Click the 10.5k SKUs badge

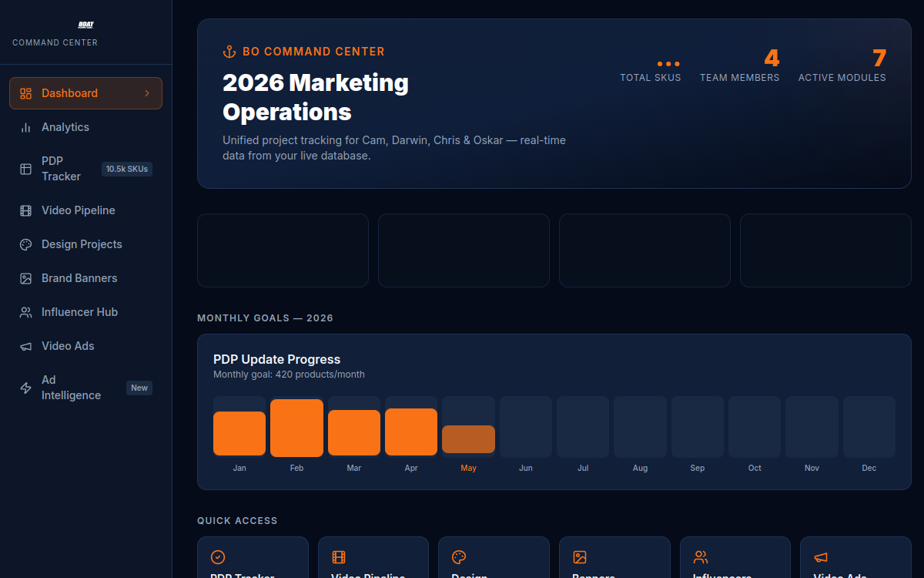point(127,169)
